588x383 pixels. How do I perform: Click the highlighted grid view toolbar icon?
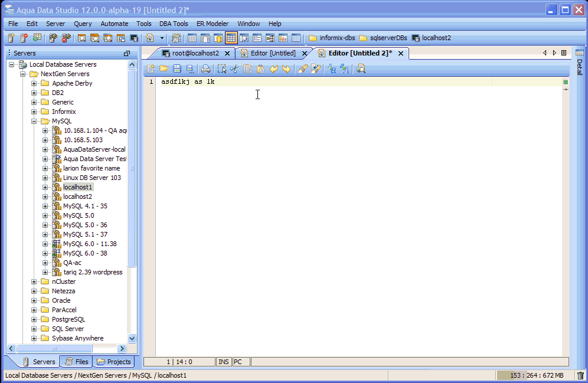coord(231,38)
